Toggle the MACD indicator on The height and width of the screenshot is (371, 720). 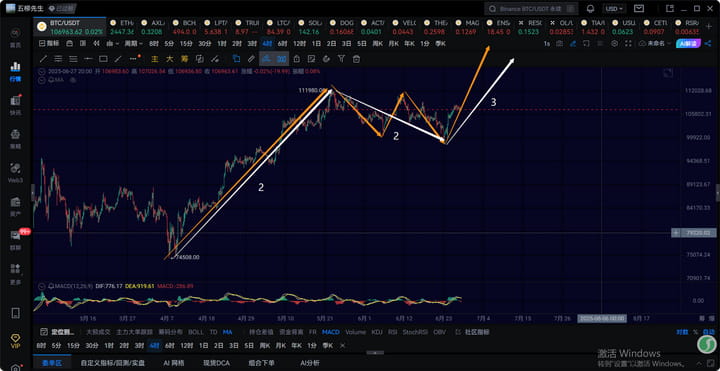tap(331, 332)
